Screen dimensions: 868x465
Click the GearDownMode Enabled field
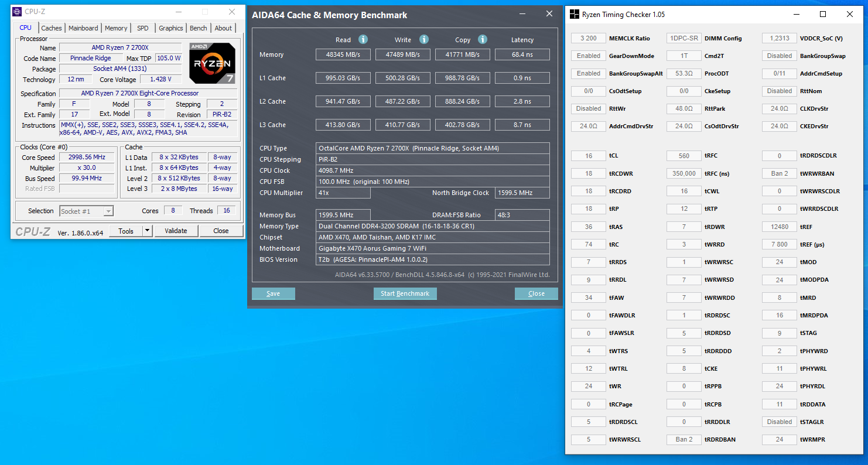tap(589, 56)
